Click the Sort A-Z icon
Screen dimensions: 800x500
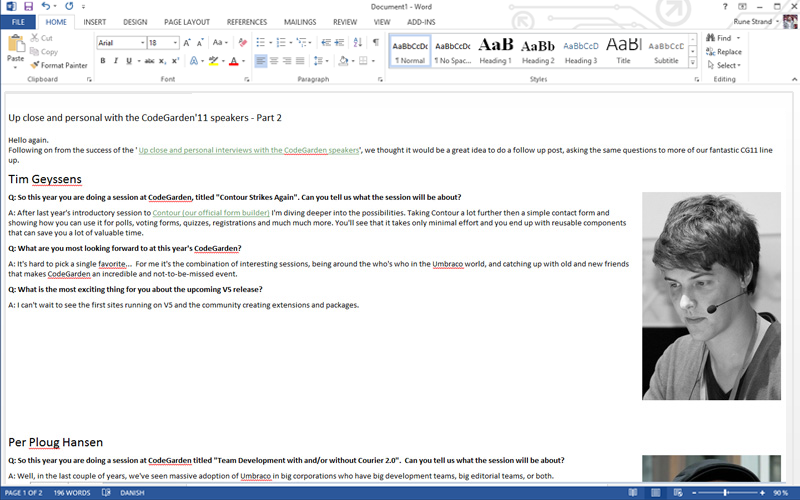(358, 42)
